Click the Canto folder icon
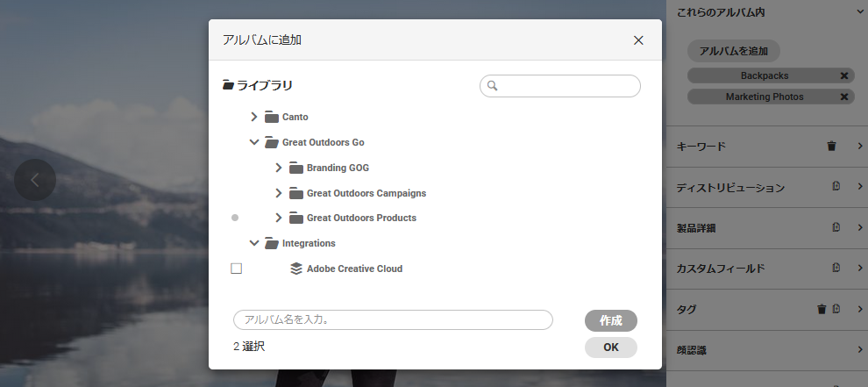The image size is (868, 387). 272,117
